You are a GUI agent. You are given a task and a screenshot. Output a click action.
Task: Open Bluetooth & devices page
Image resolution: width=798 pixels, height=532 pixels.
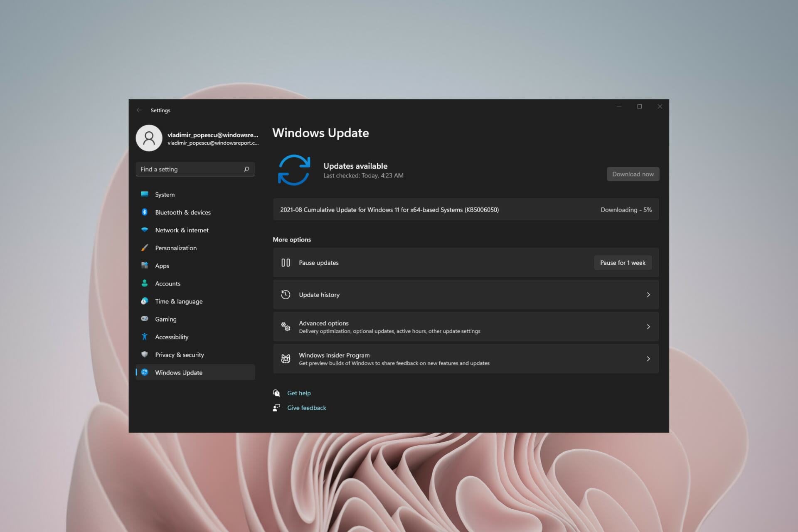195,212
